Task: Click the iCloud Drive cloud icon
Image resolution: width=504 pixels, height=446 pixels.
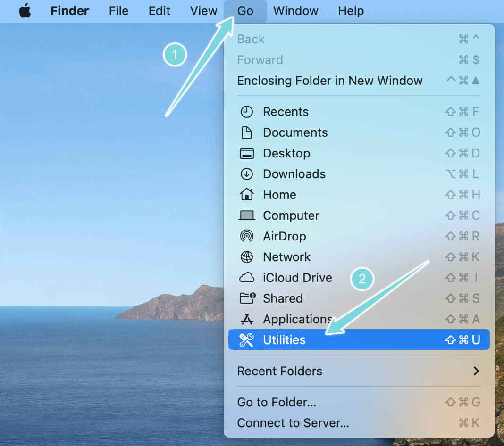Action: tap(246, 278)
